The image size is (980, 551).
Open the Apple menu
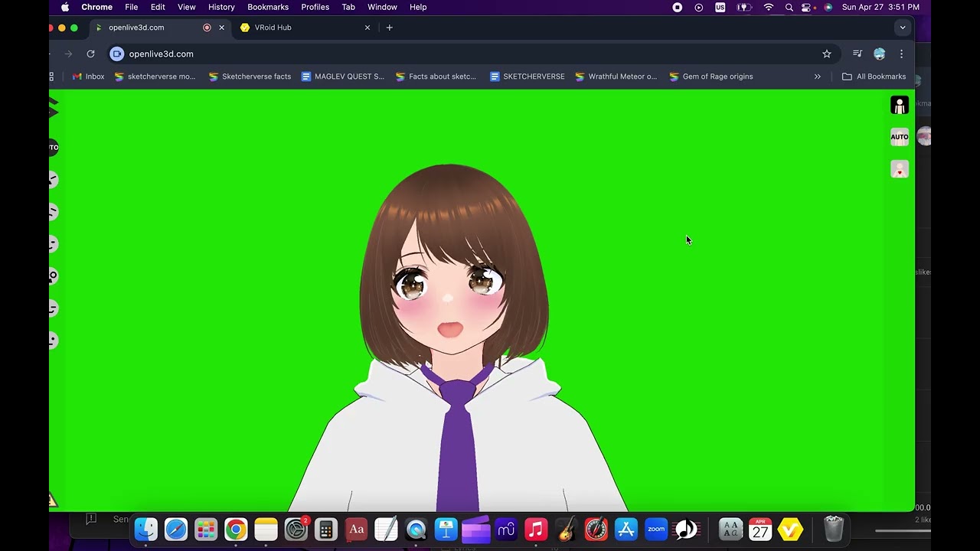65,7
